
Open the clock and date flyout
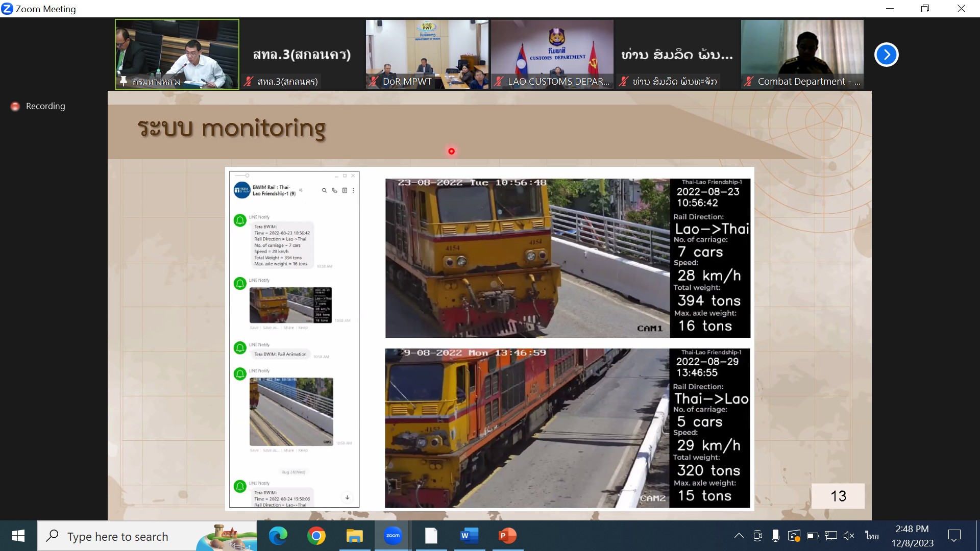912,536
